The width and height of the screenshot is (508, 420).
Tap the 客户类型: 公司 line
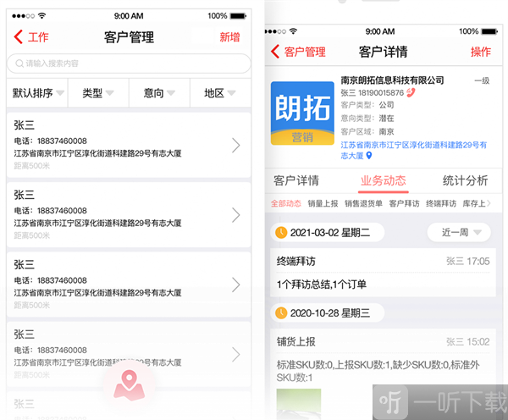(367, 105)
